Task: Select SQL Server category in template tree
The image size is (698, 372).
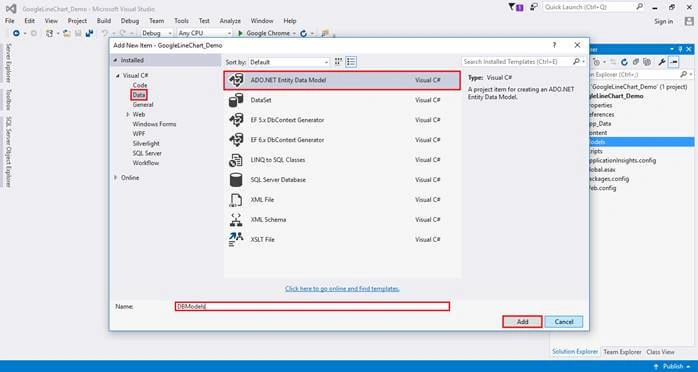Action: pos(147,153)
